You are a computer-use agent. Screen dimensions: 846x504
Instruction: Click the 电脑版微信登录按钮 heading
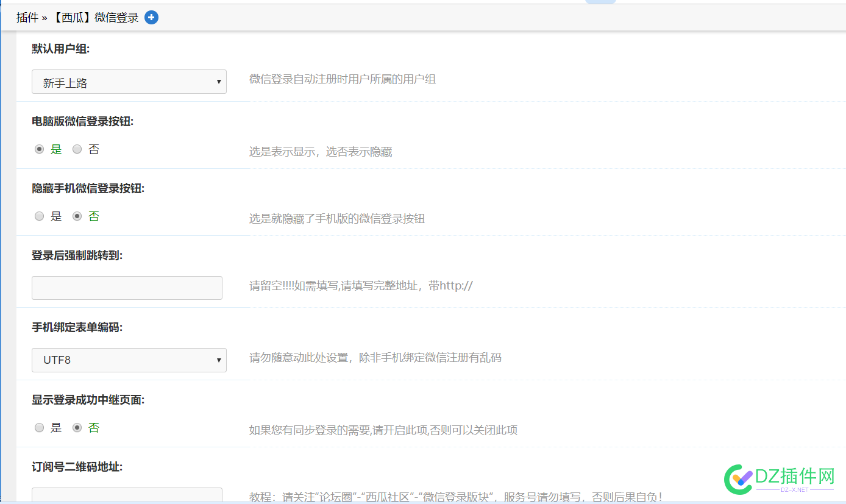[83, 121]
